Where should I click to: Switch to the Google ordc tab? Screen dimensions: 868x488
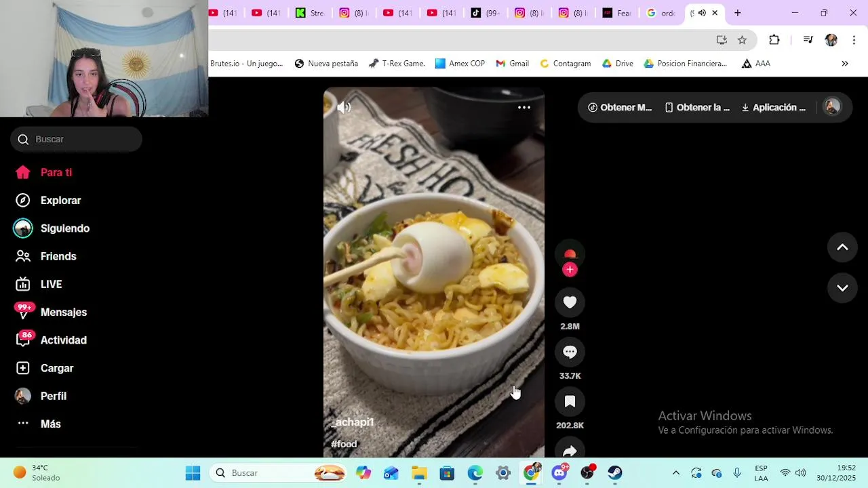[661, 13]
